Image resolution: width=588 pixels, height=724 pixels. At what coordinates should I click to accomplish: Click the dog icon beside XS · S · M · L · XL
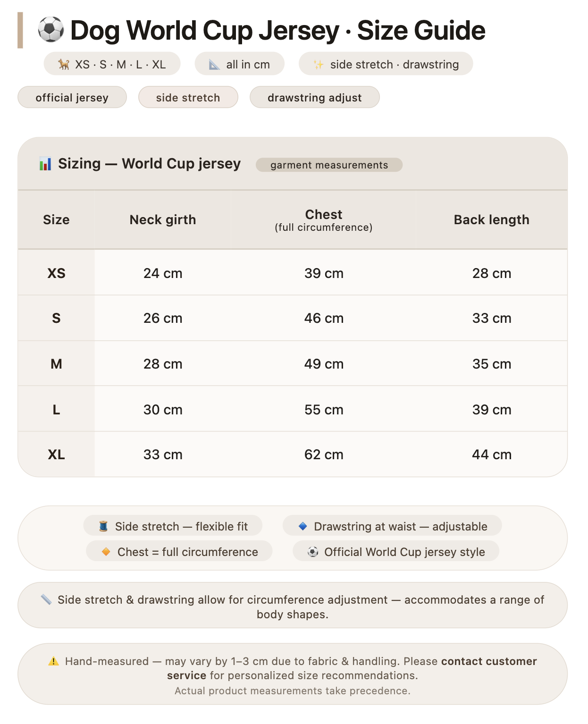[64, 64]
